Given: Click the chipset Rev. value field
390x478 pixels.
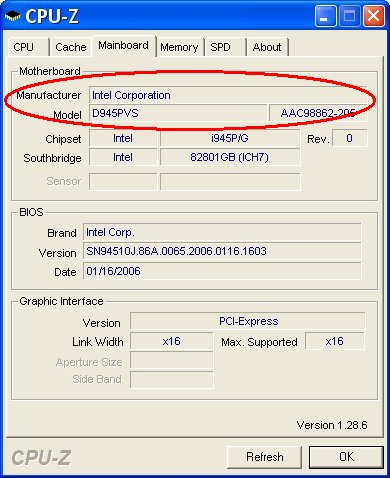Looking at the screenshot, I should point(350,138).
